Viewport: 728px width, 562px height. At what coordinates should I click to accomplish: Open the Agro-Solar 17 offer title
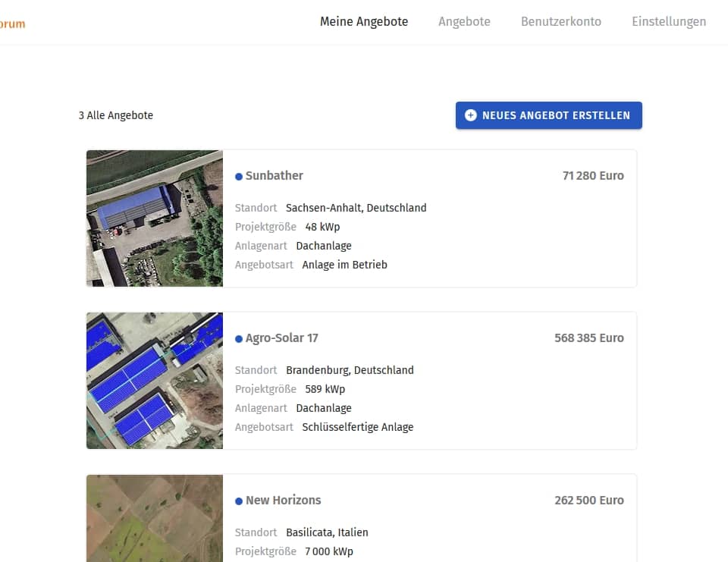pyautogui.click(x=282, y=338)
